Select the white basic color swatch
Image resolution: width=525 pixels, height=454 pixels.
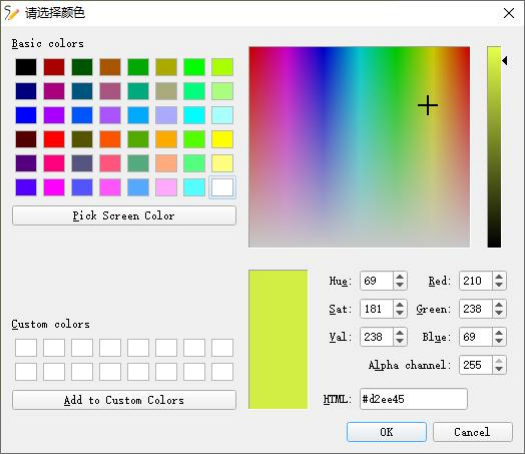click(222, 187)
